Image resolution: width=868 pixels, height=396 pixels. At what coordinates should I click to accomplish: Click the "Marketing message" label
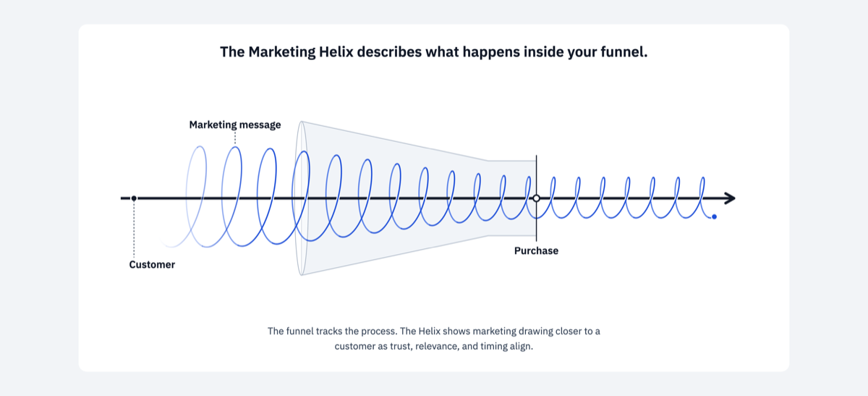[235, 125]
